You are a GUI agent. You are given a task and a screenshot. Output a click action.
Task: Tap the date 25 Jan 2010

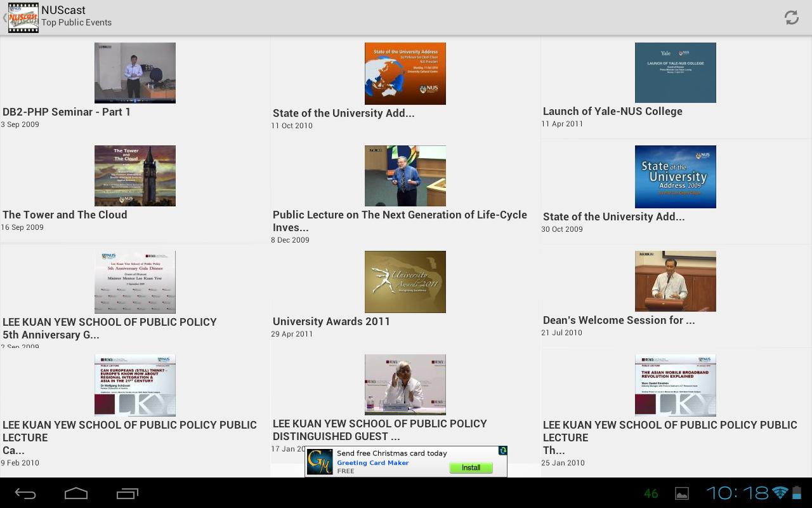[x=563, y=463]
